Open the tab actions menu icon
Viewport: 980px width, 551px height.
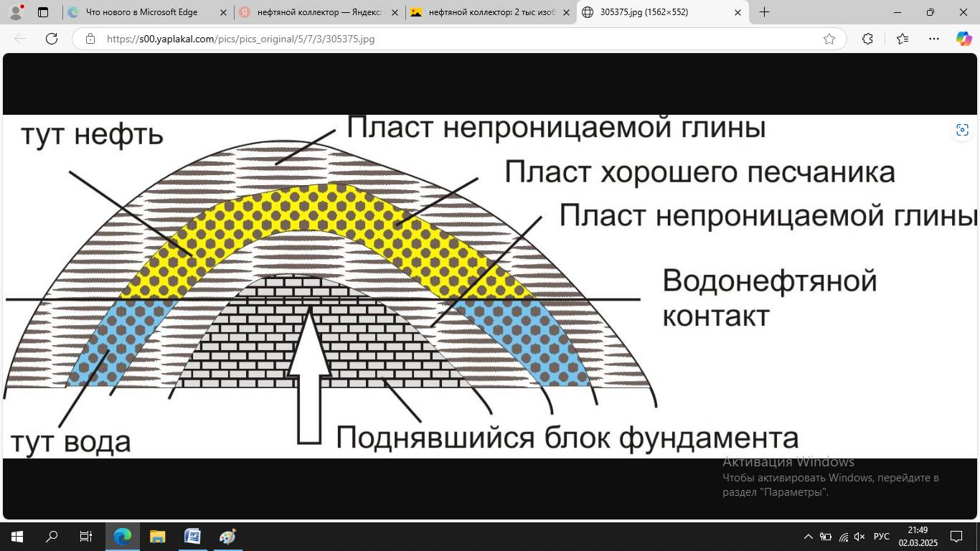click(x=43, y=12)
